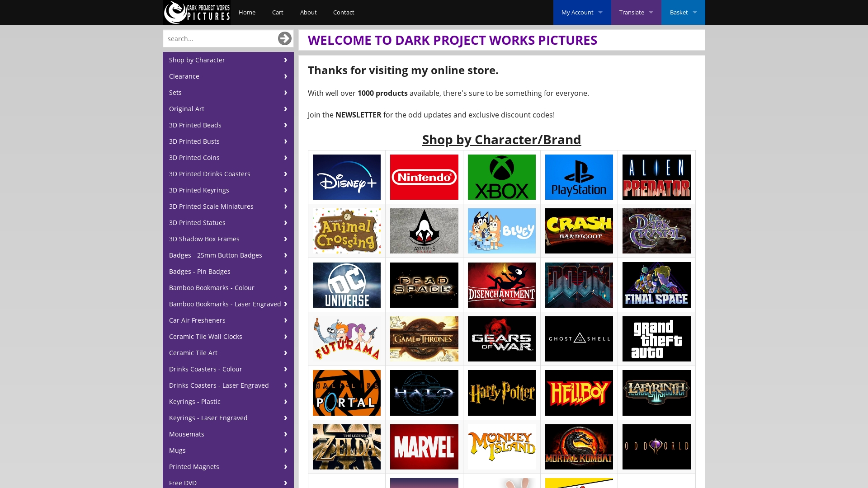Click the PlayStation brand logo

[x=579, y=177]
